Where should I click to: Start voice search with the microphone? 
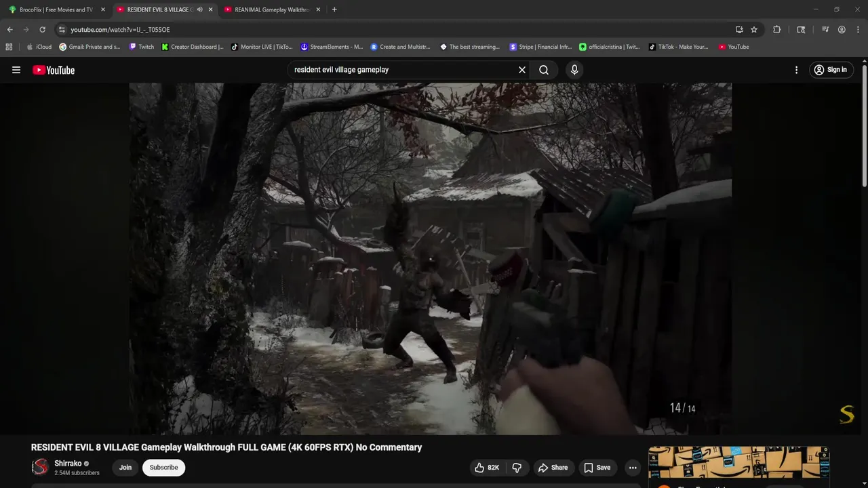(574, 70)
